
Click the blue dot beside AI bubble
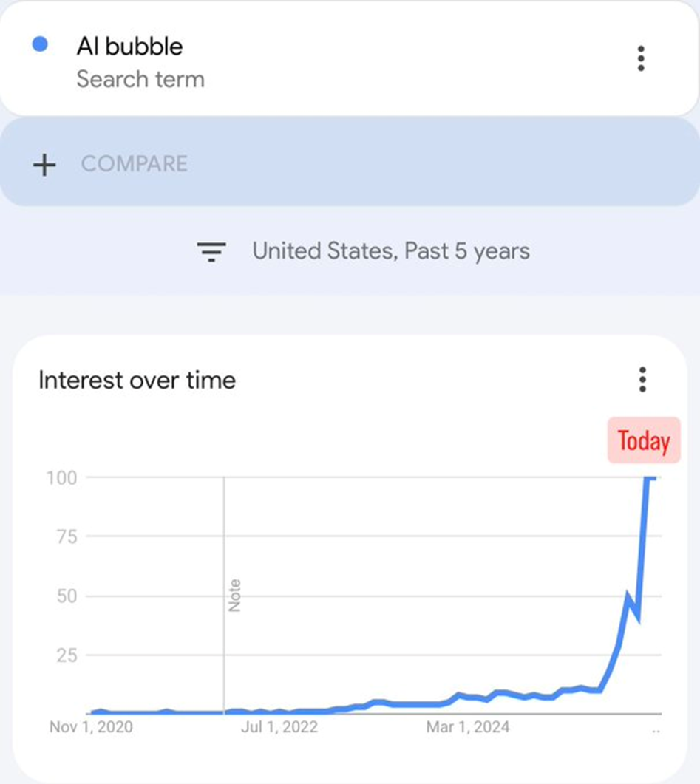point(41,45)
